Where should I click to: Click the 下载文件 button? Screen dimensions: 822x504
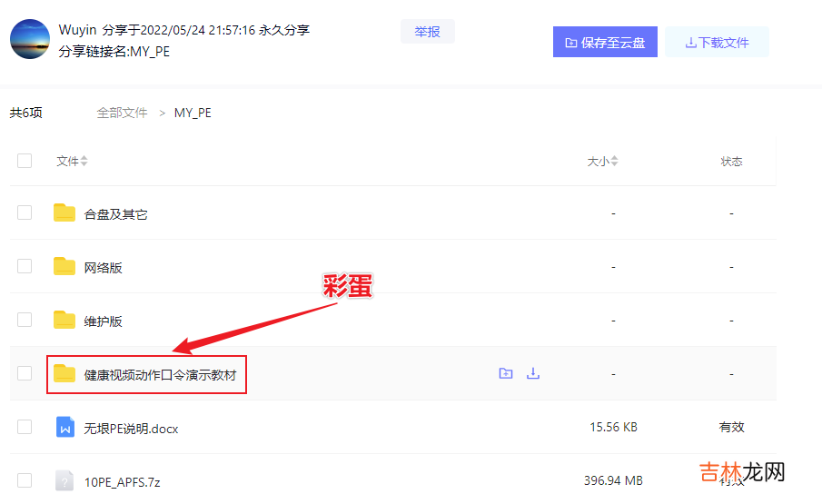pyautogui.click(x=717, y=42)
